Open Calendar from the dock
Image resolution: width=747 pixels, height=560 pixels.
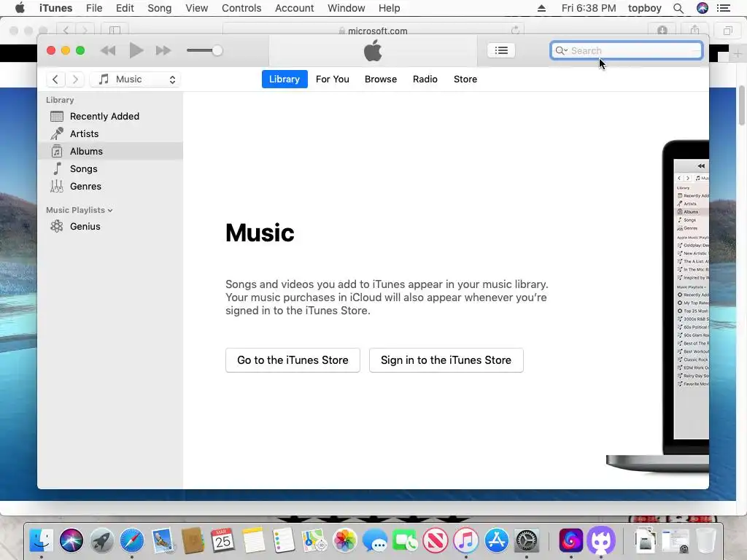coord(222,540)
